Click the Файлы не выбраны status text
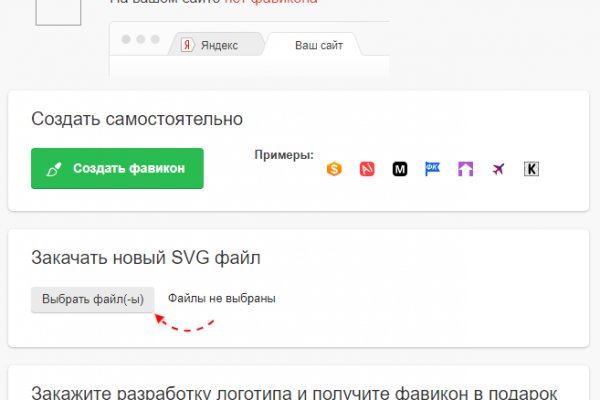This screenshot has height=400, width=600. pos(221,298)
